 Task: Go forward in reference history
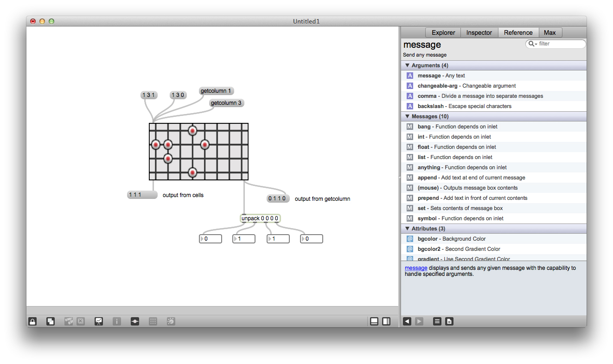point(419,321)
